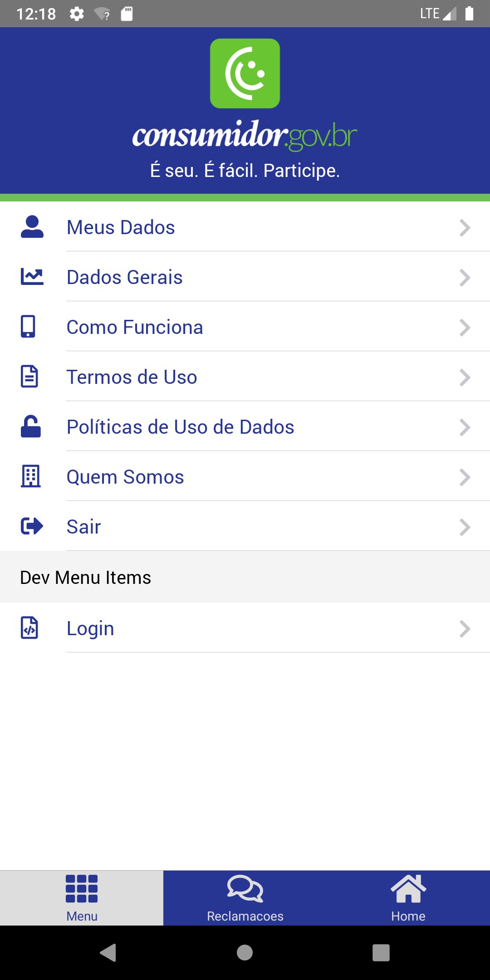490x980 pixels.
Task: Expand Quem Somos with its chevron arrow
Action: click(x=465, y=477)
